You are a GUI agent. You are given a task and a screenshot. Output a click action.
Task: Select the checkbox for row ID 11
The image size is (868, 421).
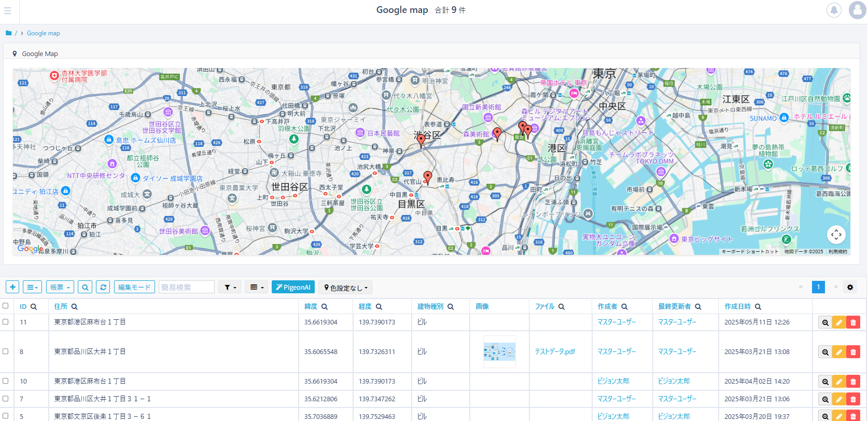pos(6,322)
